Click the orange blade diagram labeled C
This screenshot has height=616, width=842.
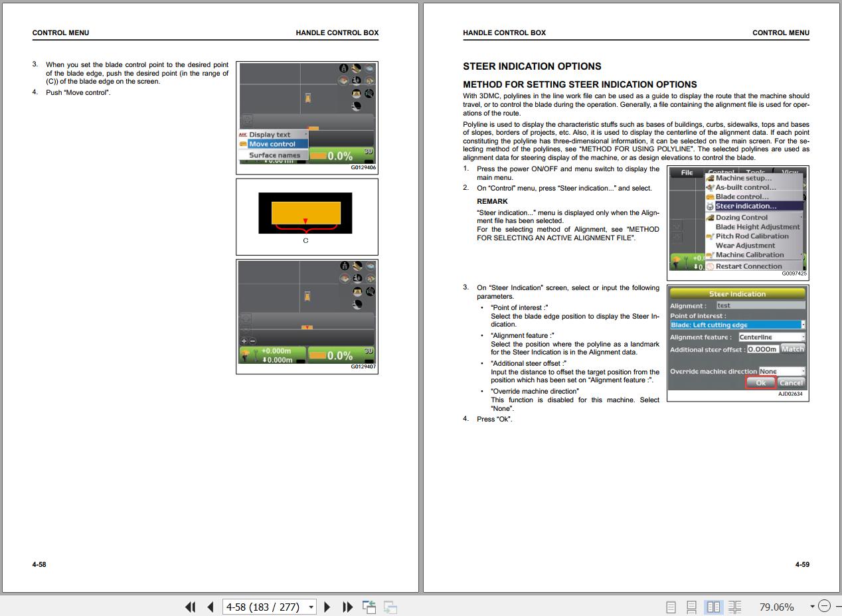tap(306, 213)
